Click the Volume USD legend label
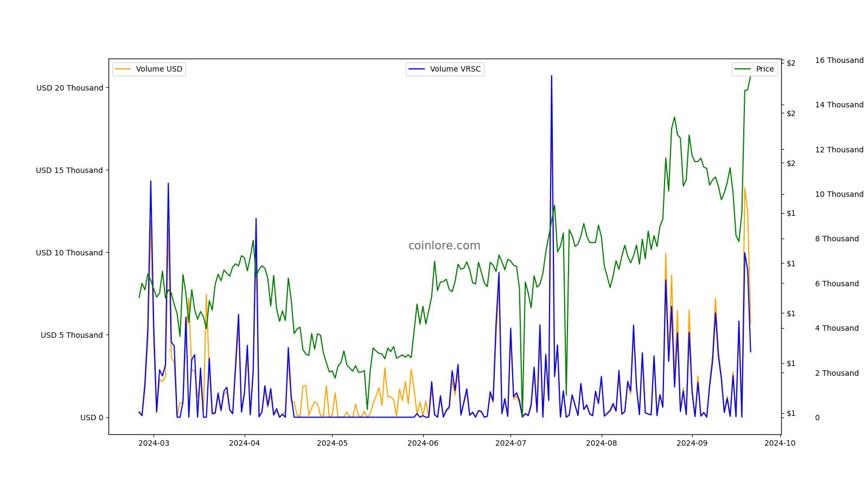 click(x=159, y=69)
